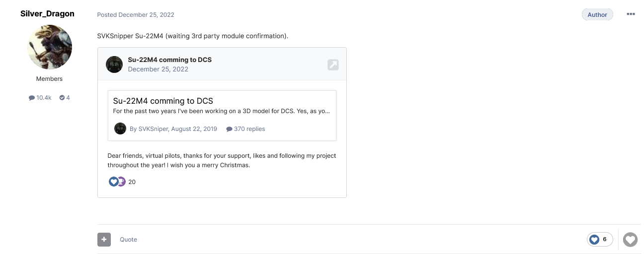Open SVKSniper's avatar in the quote header
This screenshot has width=644, height=254.
(x=114, y=64)
